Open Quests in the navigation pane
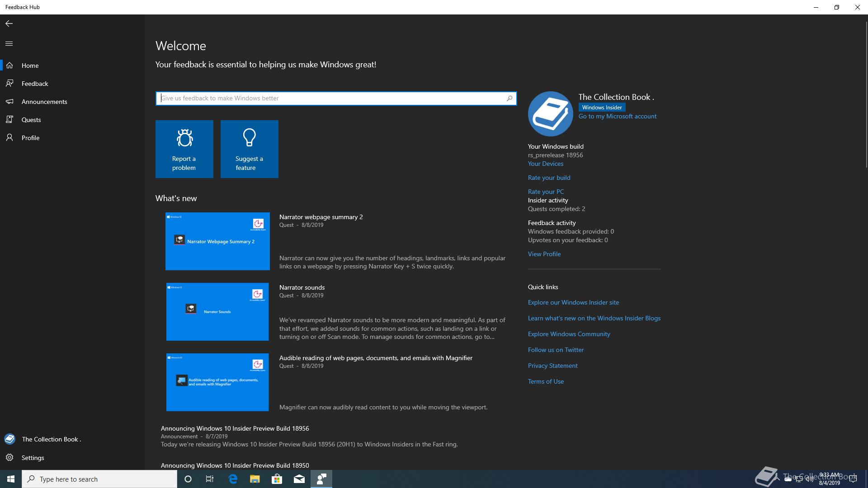This screenshot has width=868, height=488. pyautogui.click(x=72, y=120)
